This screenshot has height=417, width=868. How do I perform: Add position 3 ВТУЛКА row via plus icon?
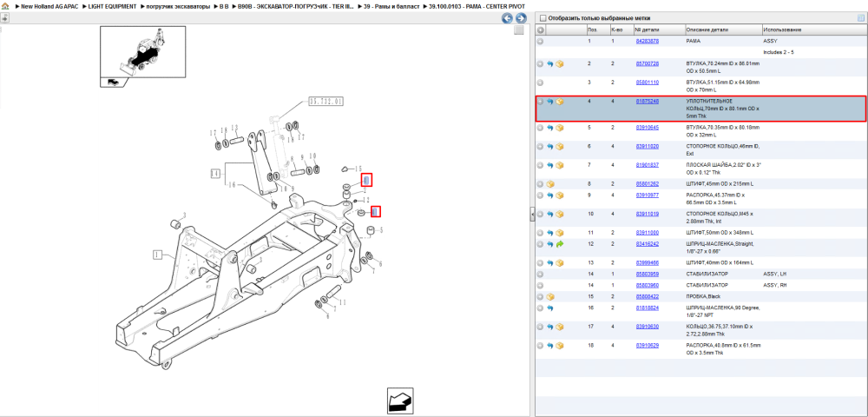(541, 83)
